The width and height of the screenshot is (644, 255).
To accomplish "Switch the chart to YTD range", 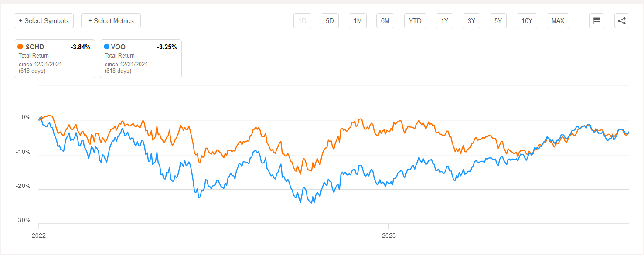I will 415,20.
